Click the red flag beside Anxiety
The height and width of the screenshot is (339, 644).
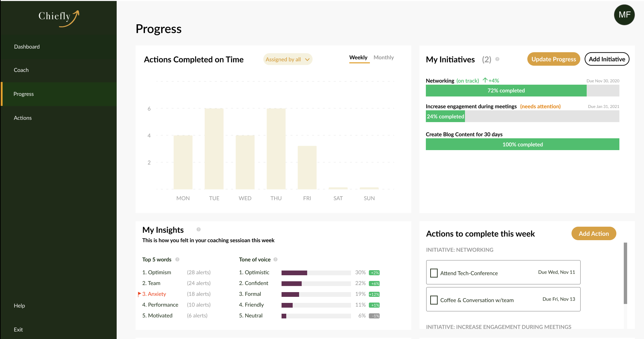[x=140, y=294]
